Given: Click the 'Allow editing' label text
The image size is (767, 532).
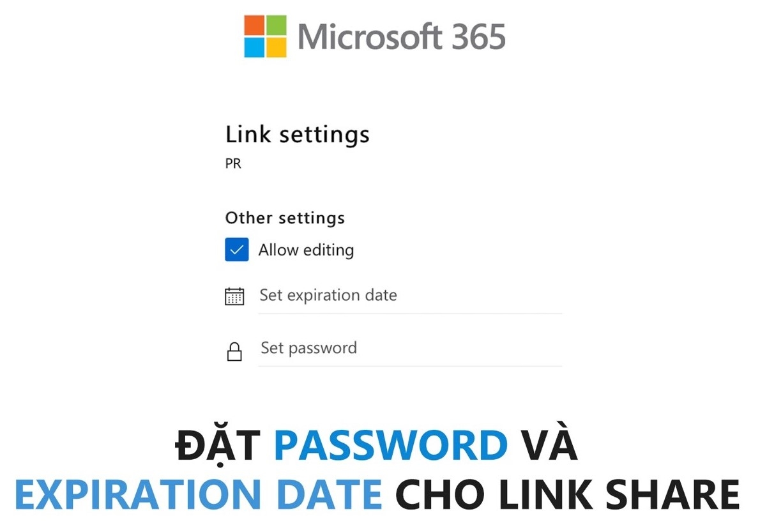Looking at the screenshot, I should 306,250.
